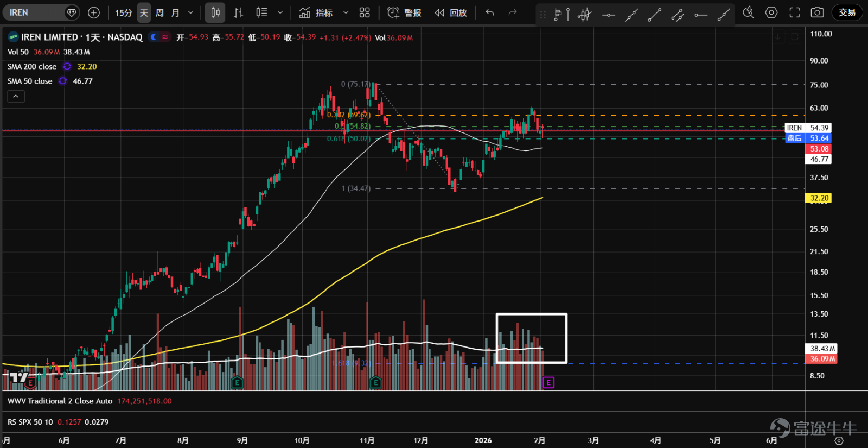Click the yellow 32.20 SMA price tag
The image size is (868, 448).
click(819, 198)
